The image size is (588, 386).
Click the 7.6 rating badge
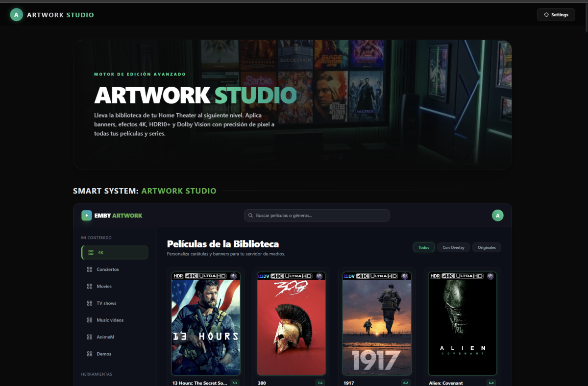click(x=320, y=383)
